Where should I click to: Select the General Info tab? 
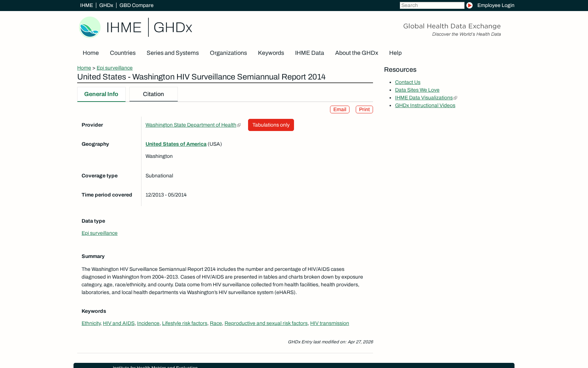101,94
